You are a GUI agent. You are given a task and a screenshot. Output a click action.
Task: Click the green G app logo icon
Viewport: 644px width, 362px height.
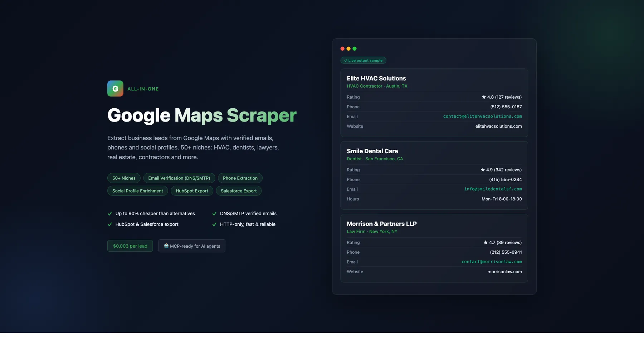pyautogui.click(x=115, y=88)
